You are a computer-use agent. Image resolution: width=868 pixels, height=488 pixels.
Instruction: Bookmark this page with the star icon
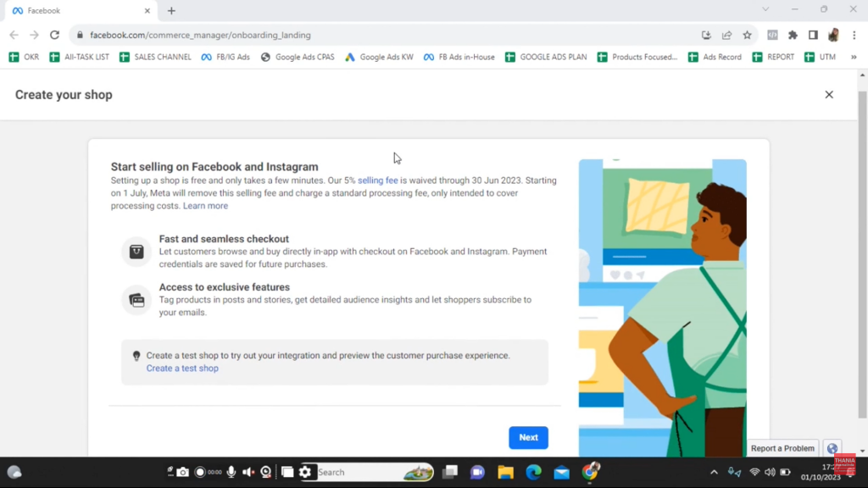[747, 35]
